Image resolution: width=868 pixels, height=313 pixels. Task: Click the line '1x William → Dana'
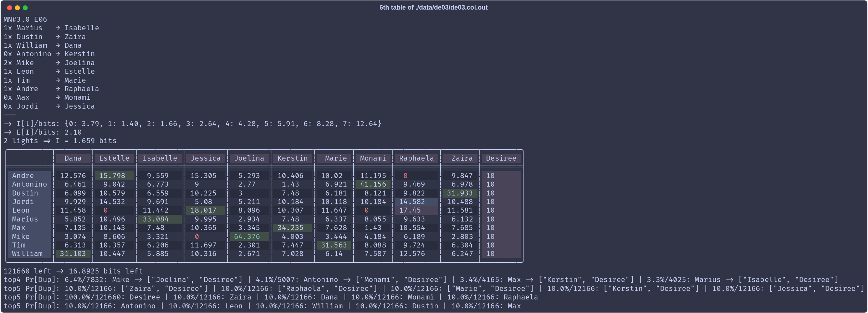click(43, 45)
